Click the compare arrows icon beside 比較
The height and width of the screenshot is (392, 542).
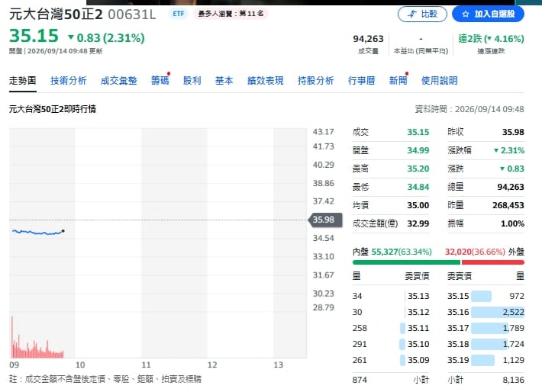point(412,14)
